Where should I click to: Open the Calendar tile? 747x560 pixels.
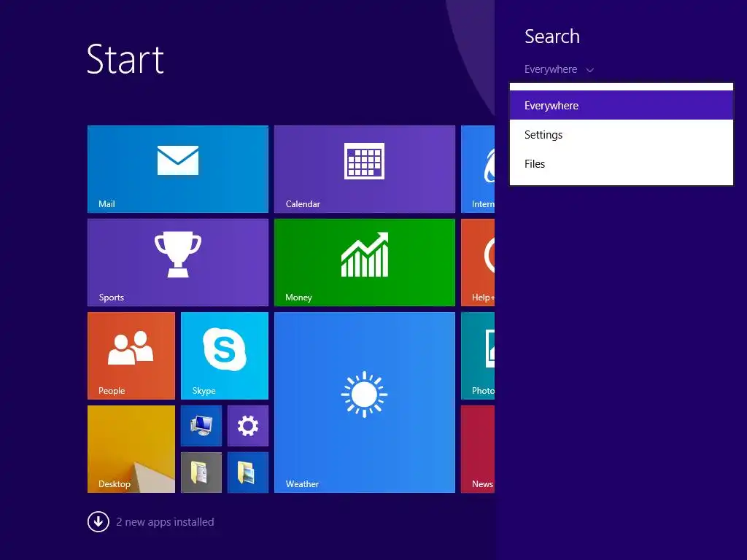coord(365,169)
